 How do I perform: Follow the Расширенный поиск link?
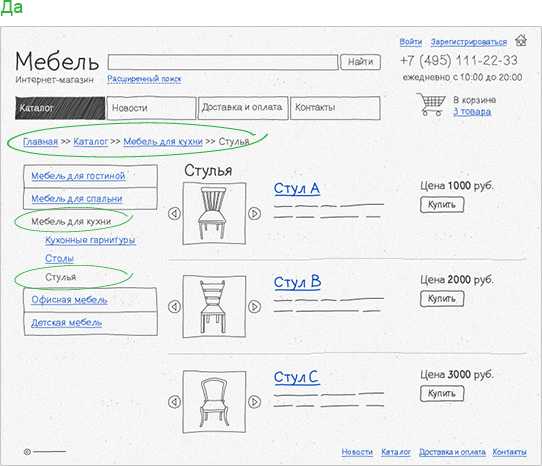(144, 79)
